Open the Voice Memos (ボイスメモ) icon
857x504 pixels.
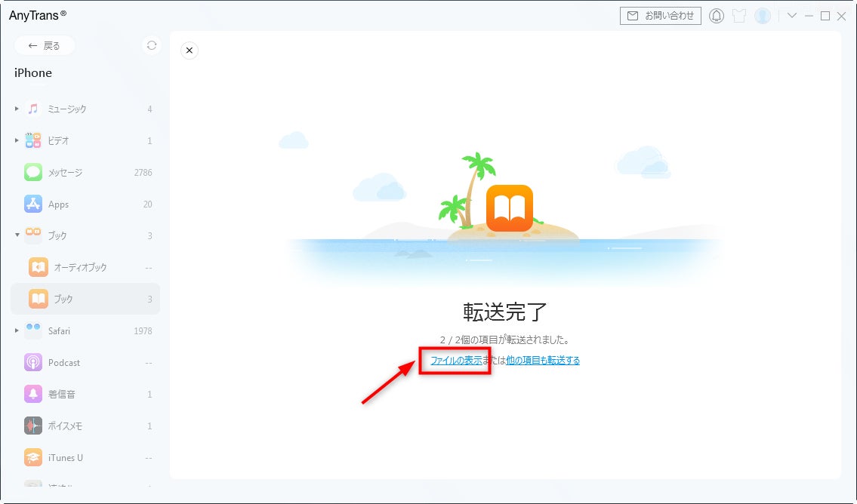(x=32, y=426)
